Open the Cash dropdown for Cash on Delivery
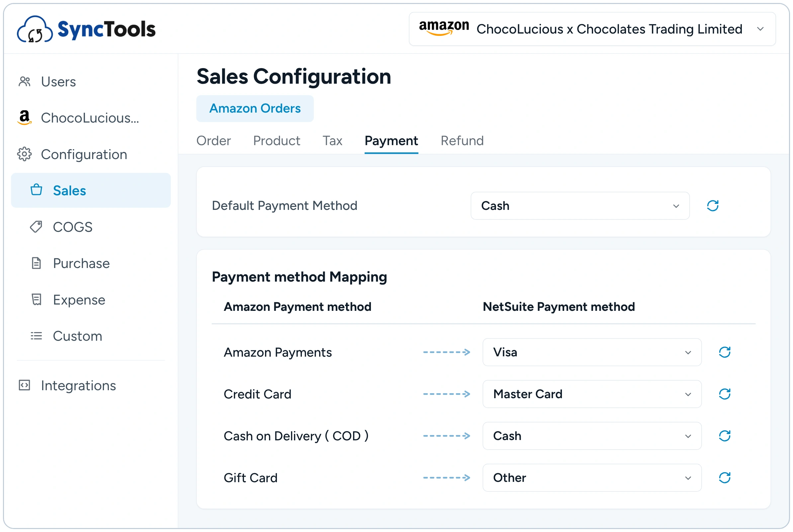Image resolution: width=793 pixels, height=532 pixels. click(591, 436)
